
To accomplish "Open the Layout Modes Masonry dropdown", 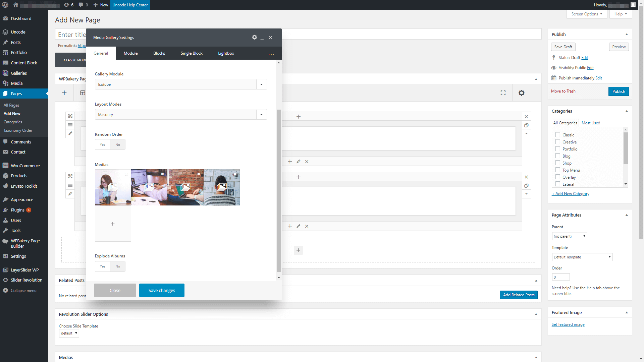I will [181, 114].
